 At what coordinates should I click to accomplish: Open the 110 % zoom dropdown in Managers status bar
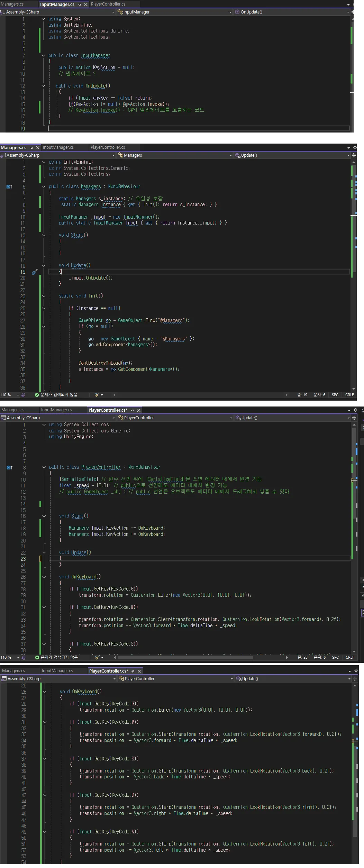click(18, 395)
